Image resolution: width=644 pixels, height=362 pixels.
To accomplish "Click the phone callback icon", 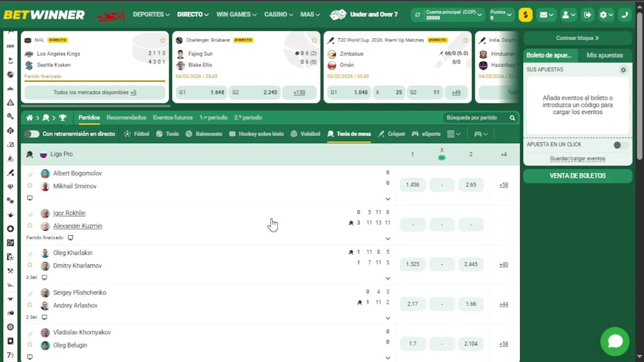I will point(625,15).
